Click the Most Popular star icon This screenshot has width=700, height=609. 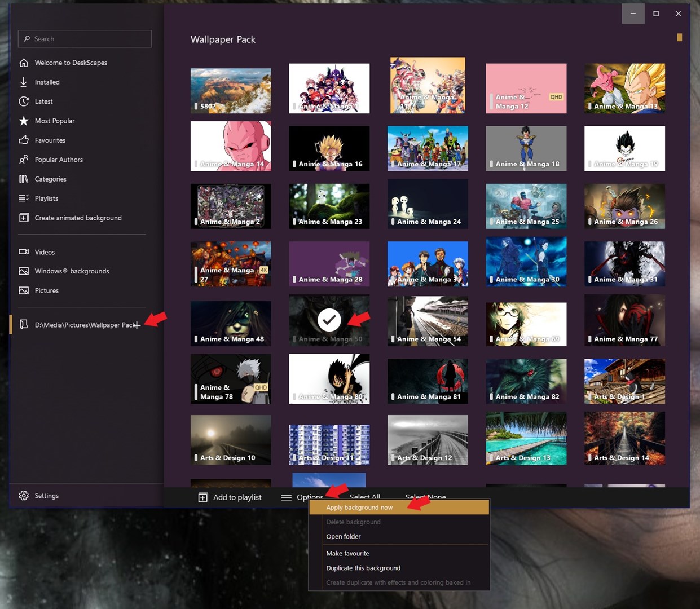tap(24, 121)
